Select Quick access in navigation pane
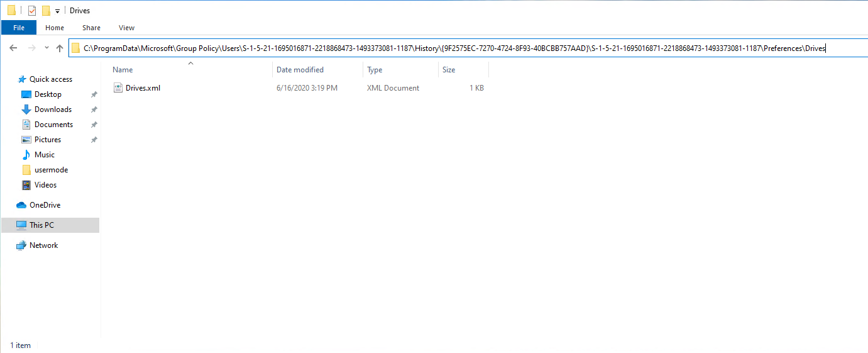868x353 pixels. point(51,79)
